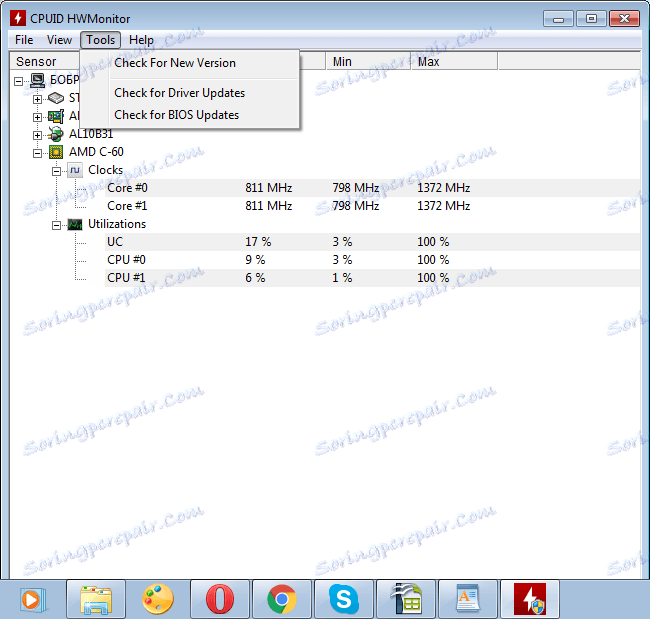This screenshot has height=619, width=650.
Task: Select the UC utilization row
Action: point(372,242)
